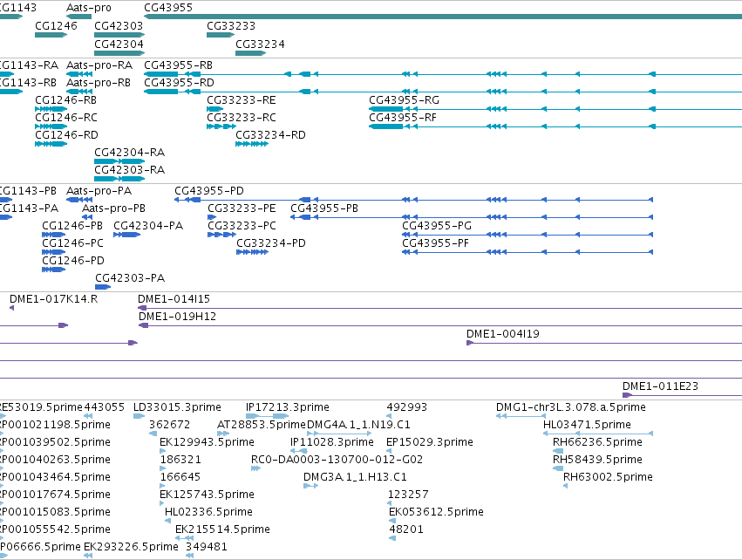Select the CG33234 gene label
The height and width of the screenshot is (560, 742).
click(260, 44)
